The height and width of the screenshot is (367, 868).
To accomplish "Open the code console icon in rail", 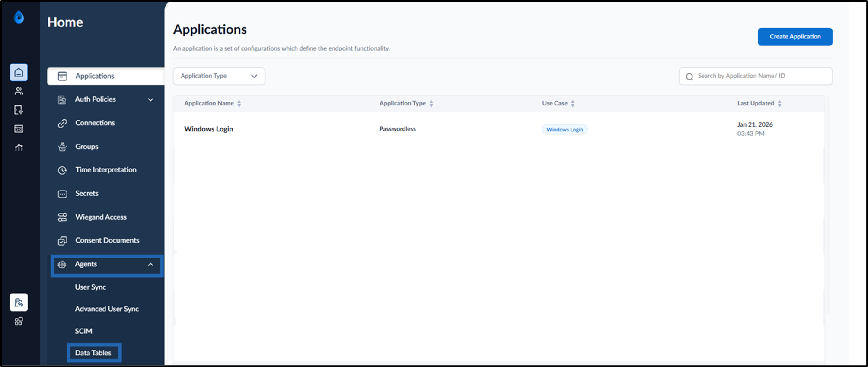I will click(x=19, y=129).
